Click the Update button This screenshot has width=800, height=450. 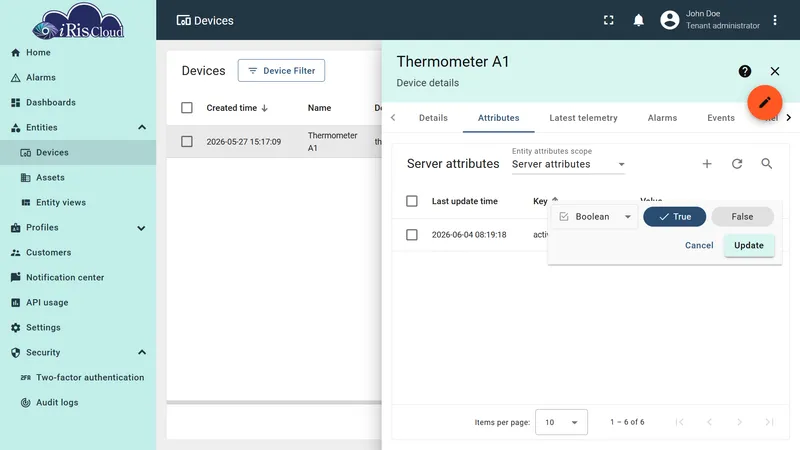[x=748, y=245]
